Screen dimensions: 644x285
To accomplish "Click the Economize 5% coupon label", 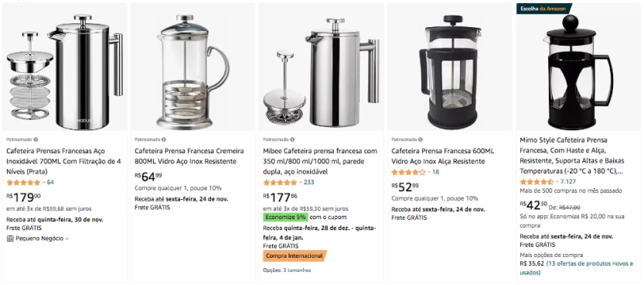I will click(285, 217).
